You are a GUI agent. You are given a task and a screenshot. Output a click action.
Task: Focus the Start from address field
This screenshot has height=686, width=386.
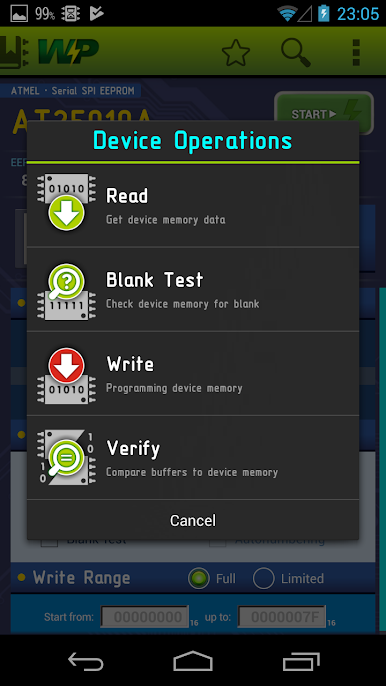pos(145,617)
